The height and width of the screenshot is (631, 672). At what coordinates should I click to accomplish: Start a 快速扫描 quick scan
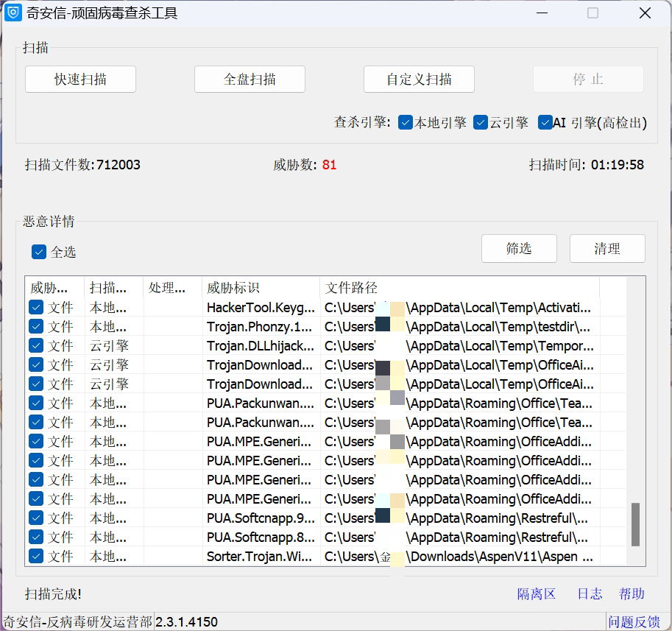point(80,80)
